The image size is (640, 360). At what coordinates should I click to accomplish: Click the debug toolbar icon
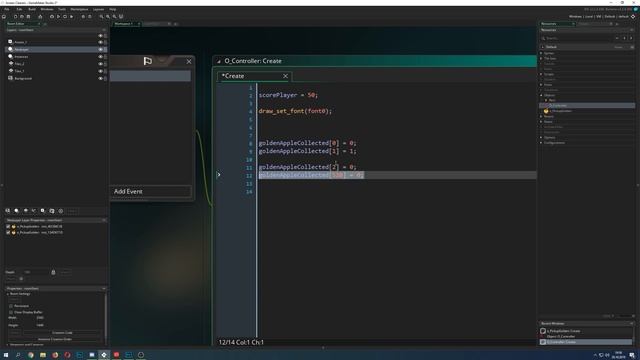pos(52,17)
